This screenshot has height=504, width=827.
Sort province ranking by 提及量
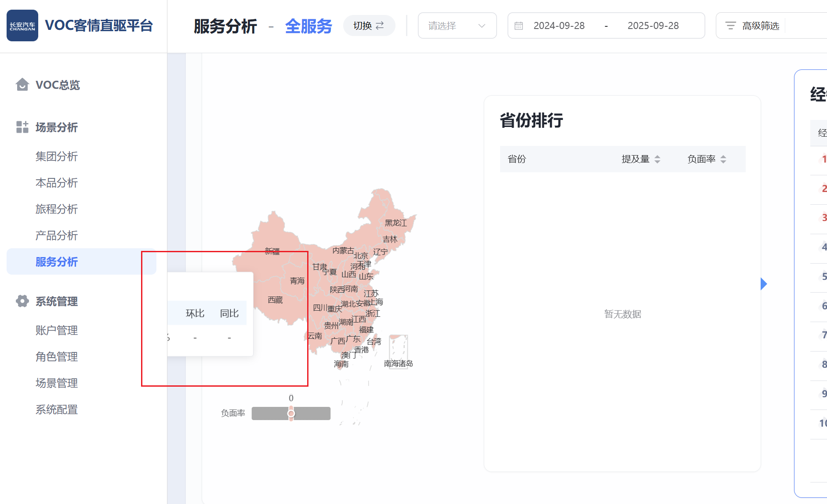coord(657,159)
